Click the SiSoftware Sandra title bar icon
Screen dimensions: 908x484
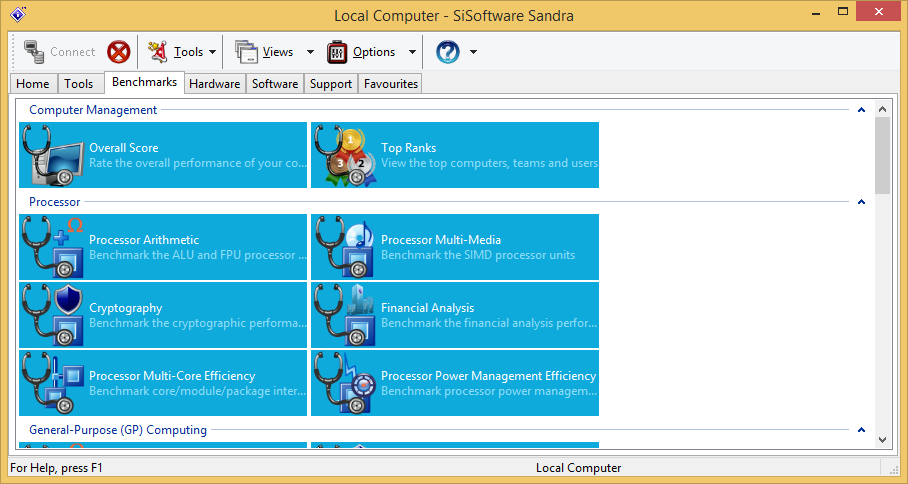point(18,14)
